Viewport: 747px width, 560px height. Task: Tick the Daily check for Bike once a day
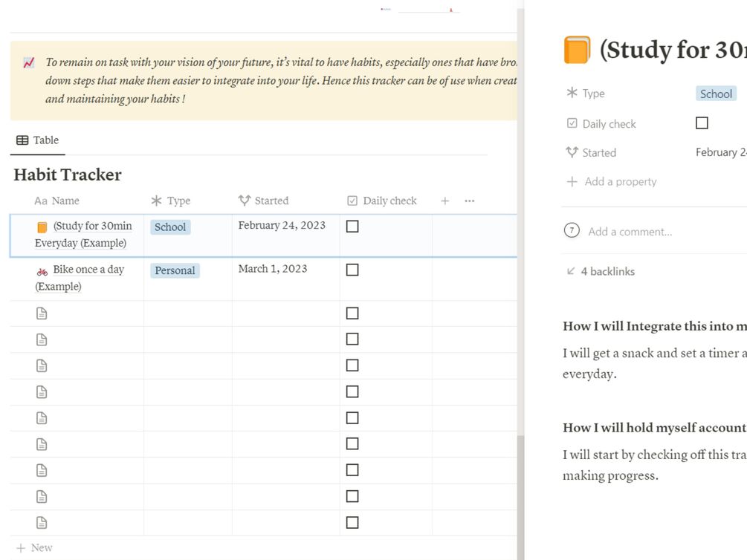352,270
